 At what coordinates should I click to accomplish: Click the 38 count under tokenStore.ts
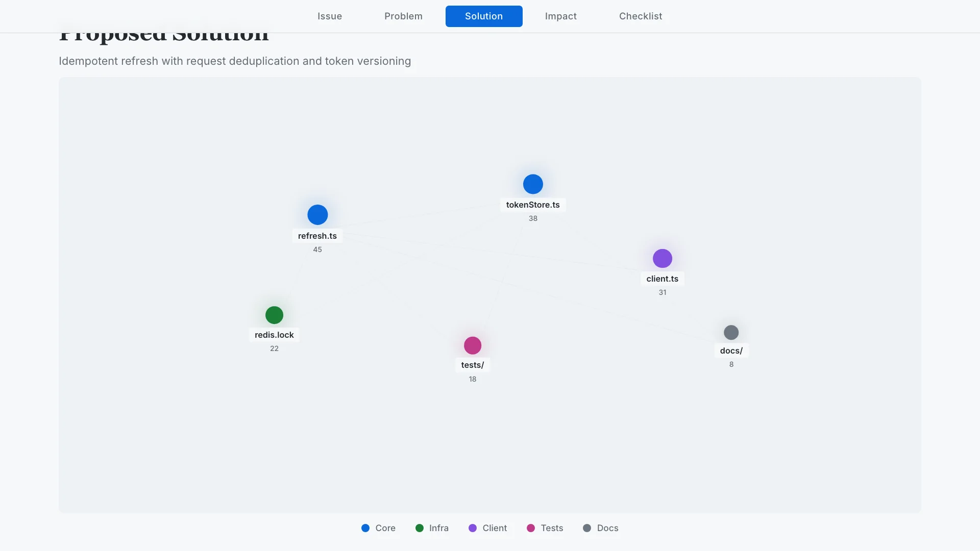(533, 218)
